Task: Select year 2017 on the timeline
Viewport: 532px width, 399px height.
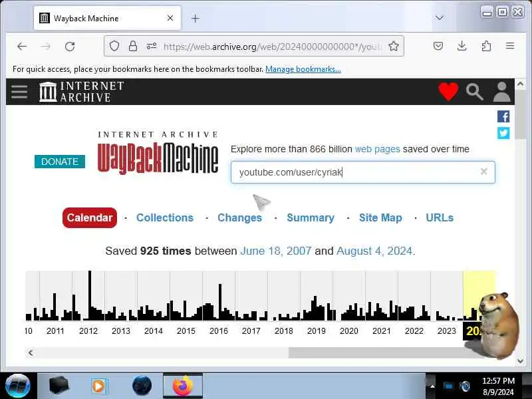Action: coord(251,331)
